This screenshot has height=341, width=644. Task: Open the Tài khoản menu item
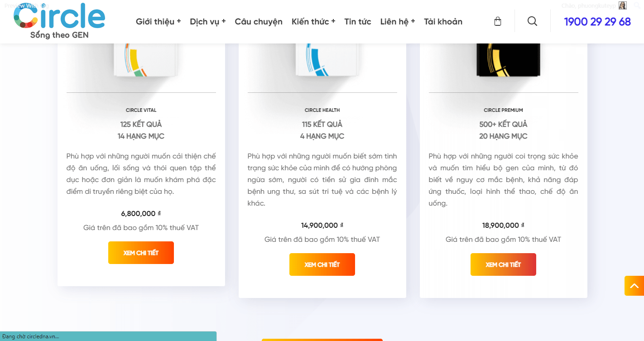(443, 21)
